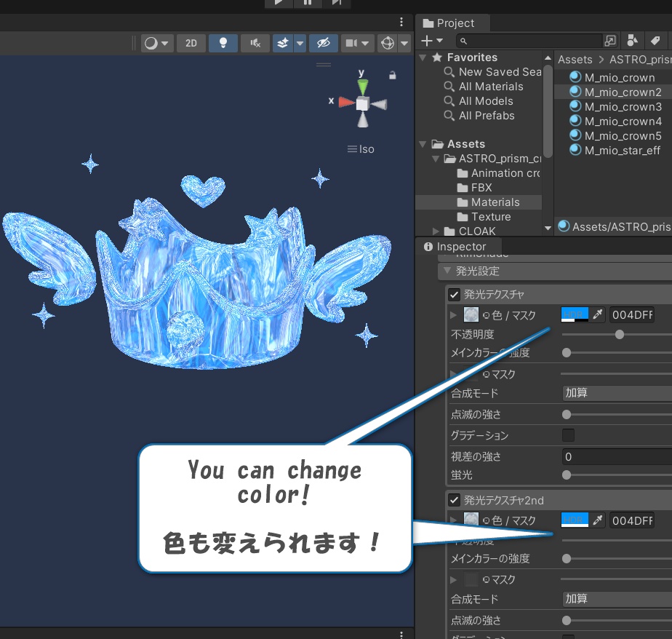The image size is (672, 639).
Task: Open the scene effects dropdown arrow
Action: [x=300, y=43]
